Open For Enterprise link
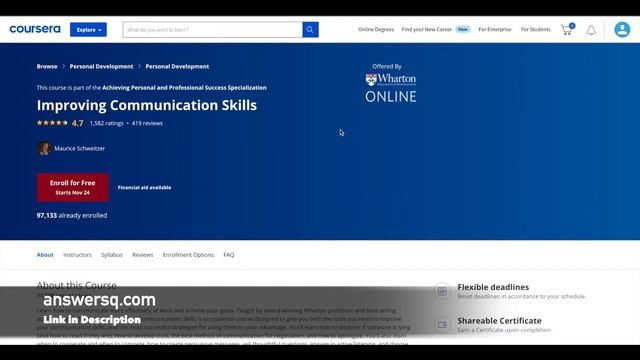The width and height of the screenshot is (640, 360). point(495,29)
